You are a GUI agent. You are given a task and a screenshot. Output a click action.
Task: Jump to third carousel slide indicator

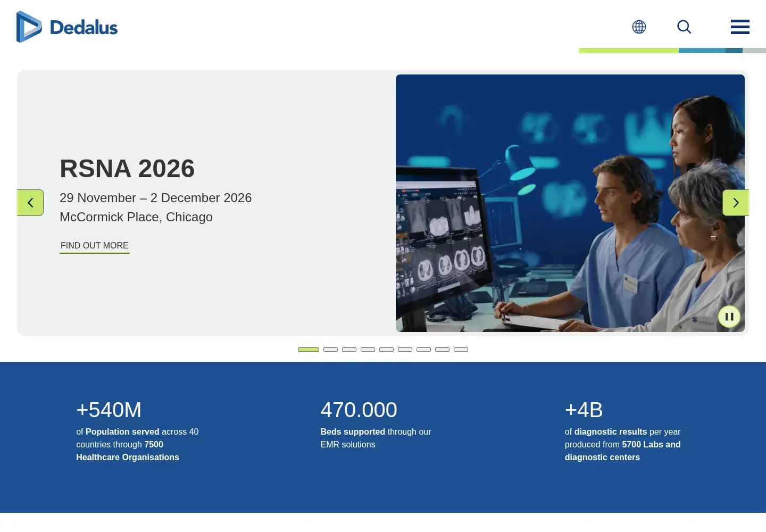pos(349,350)
